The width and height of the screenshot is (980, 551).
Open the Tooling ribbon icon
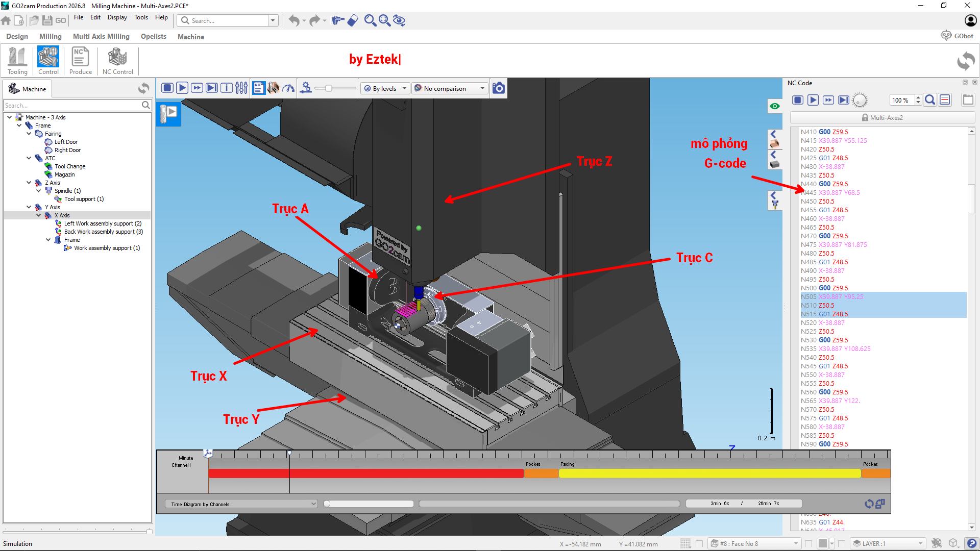[x=17, y=60]
